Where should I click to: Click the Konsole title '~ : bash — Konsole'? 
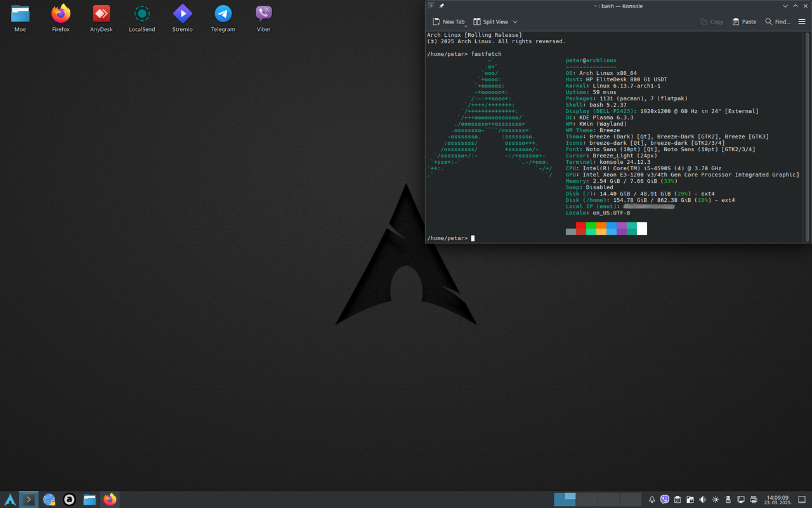tap(618, 6)
